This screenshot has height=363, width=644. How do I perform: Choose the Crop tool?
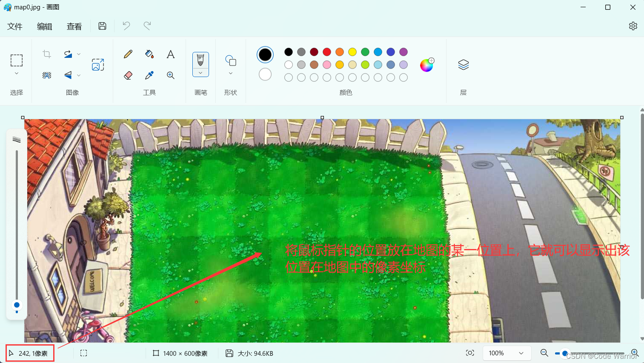point(47,54)
